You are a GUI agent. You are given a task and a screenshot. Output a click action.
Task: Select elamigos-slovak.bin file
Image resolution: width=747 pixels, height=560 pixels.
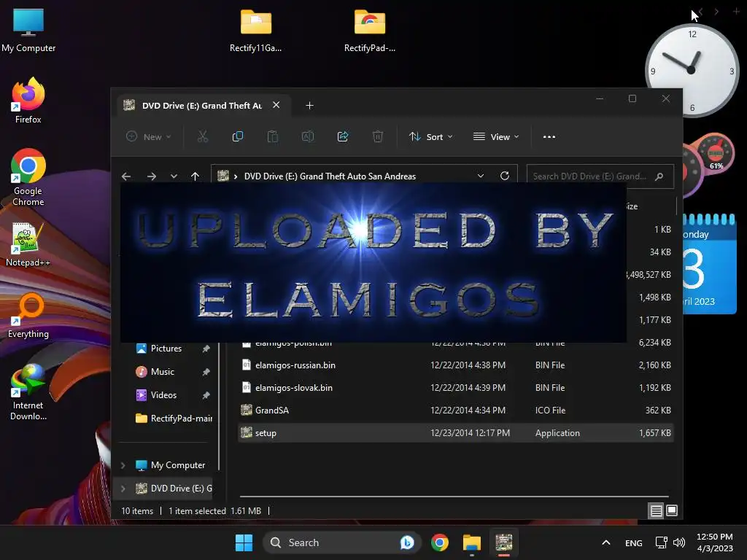[455, 388]
